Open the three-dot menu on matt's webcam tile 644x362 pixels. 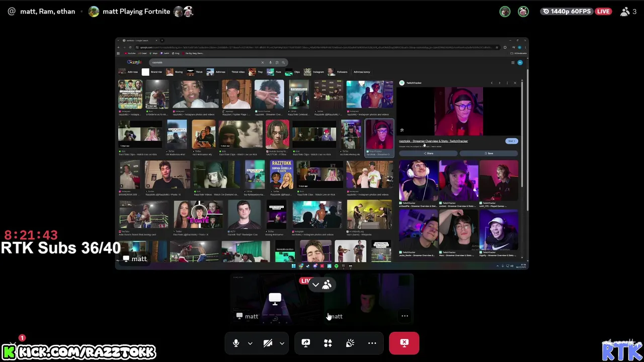coord(405,316)
